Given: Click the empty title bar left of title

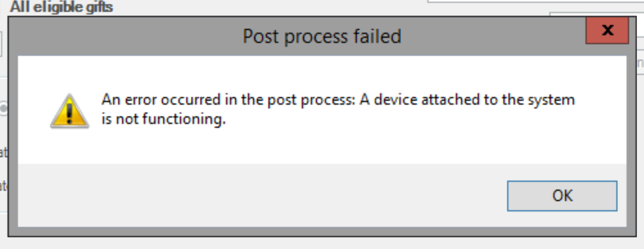Looking at the screenshot, I should point(128,37).
